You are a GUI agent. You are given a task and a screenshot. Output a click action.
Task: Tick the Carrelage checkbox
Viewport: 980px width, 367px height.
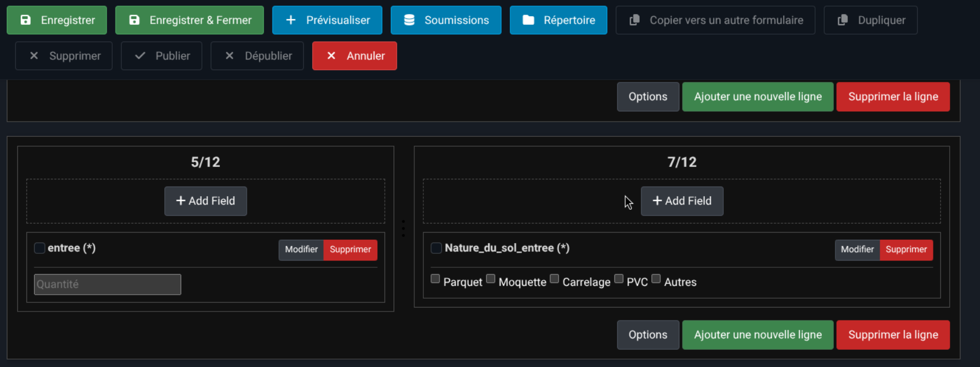[x=554, y=279]
